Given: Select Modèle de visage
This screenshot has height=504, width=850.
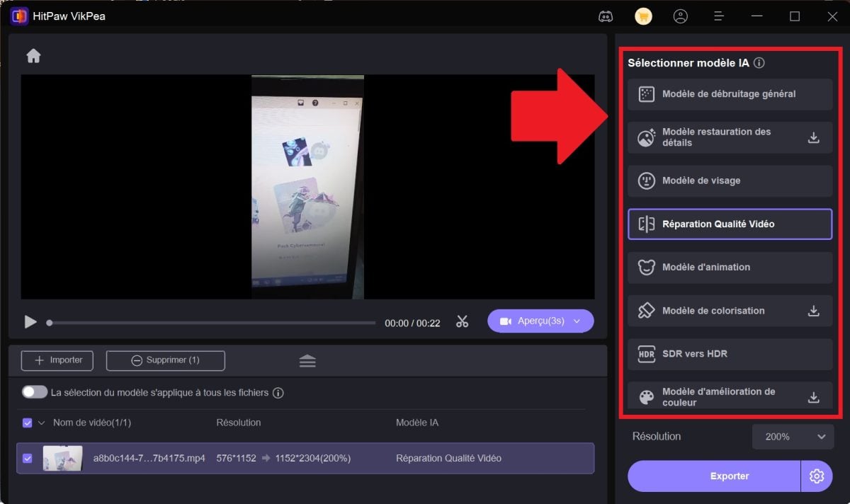Looking at the screenshot, I should click(x=730, y=181).
